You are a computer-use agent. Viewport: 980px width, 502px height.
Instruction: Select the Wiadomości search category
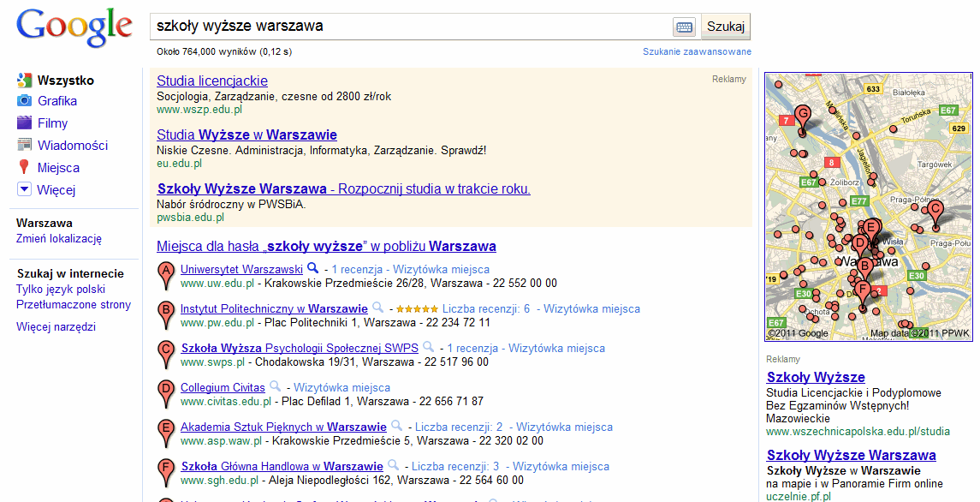(x=73, y=146)
